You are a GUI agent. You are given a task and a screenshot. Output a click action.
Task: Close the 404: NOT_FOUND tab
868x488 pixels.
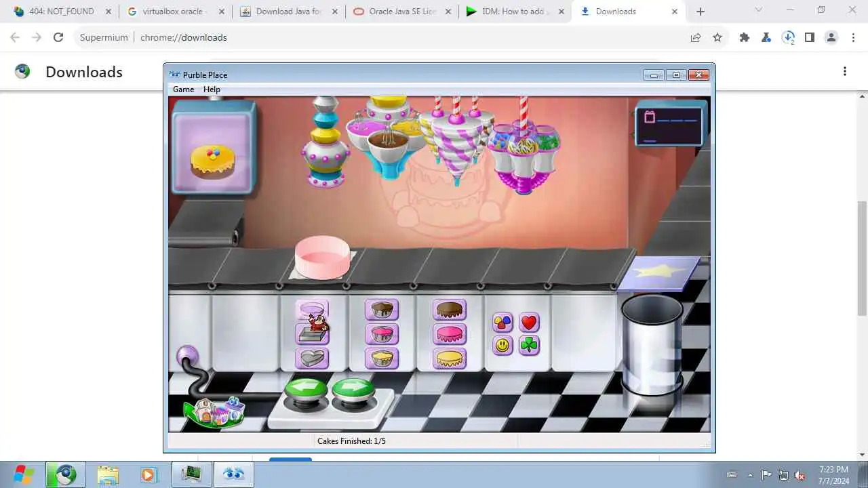[108, 12]
